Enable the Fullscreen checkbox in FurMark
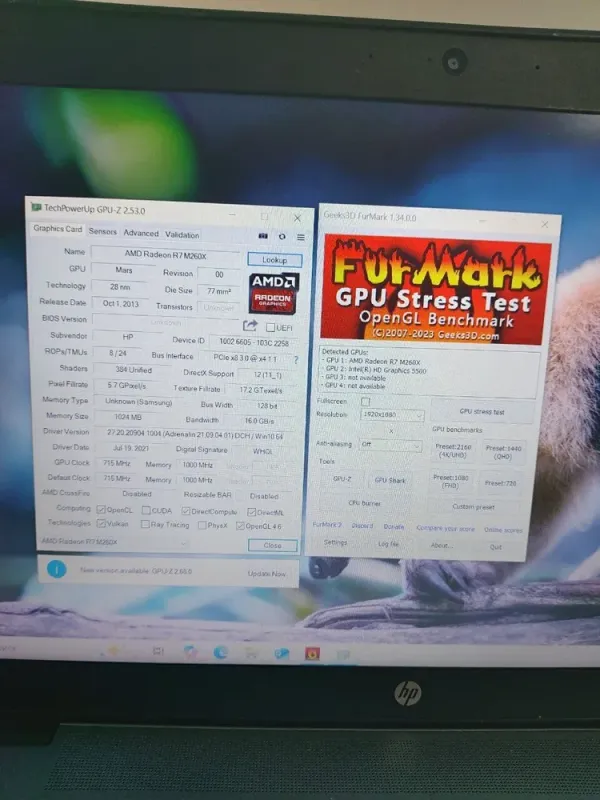Image resolution: width=600 pixels, height=800 pixels. click(x=366, y=401)
